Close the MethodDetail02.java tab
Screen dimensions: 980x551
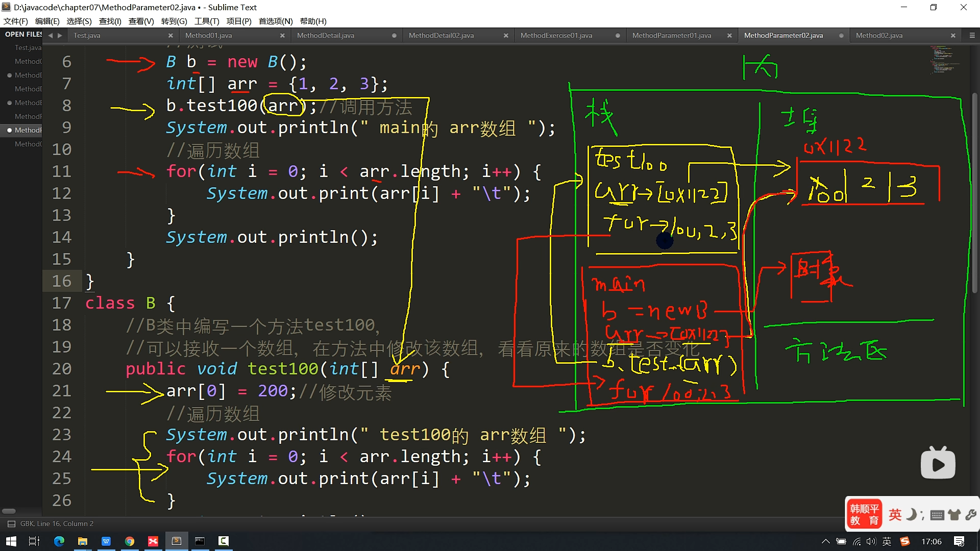(x=505, y=35)
